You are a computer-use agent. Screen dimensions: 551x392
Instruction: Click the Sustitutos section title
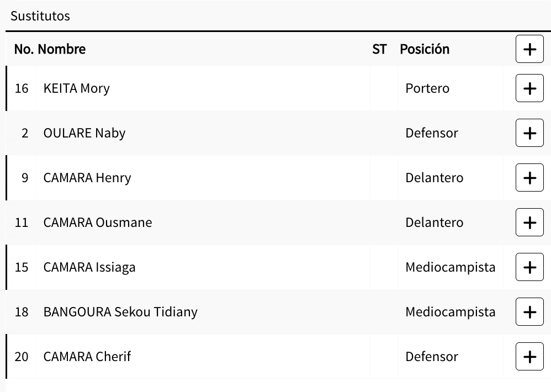[x=40, y=16]
